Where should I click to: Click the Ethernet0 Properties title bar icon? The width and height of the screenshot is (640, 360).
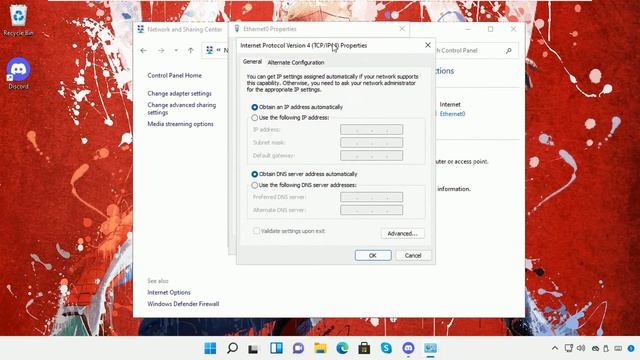tap(237, 29)
